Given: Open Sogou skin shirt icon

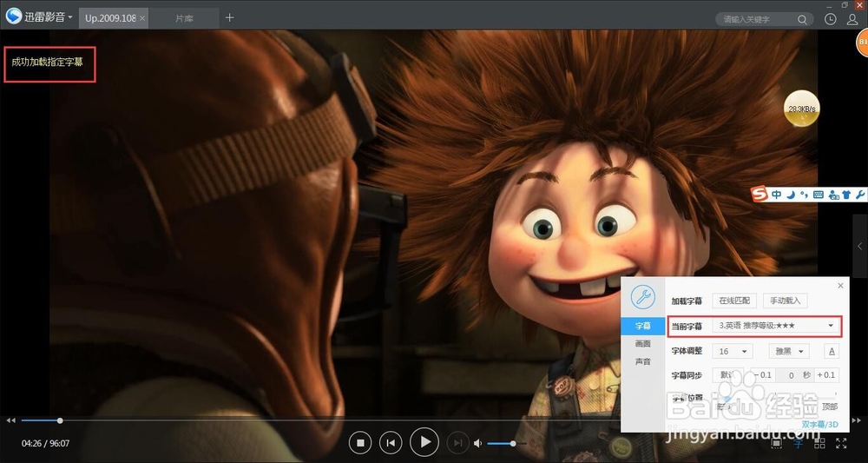Looking at the screenshot, I should [x=845, y=195].
